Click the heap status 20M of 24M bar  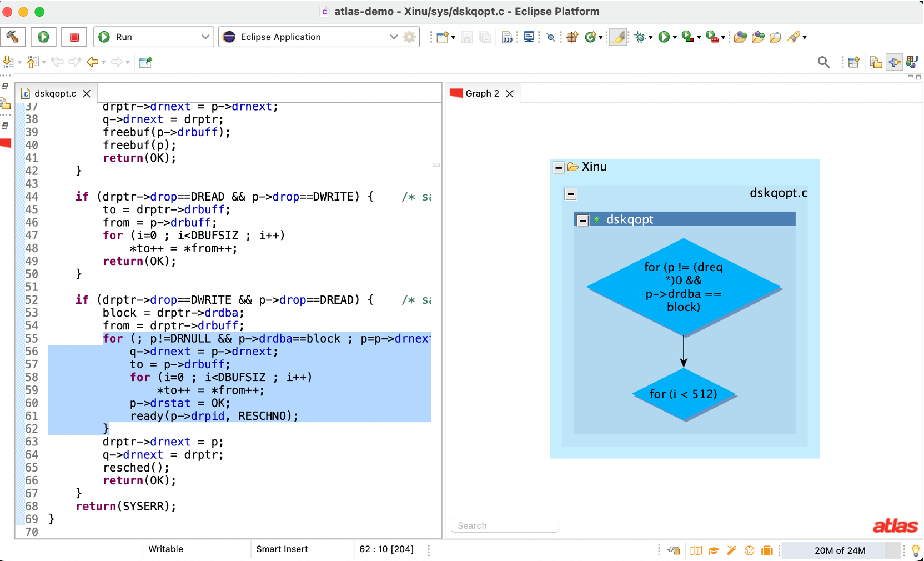[x=841, y=550]
